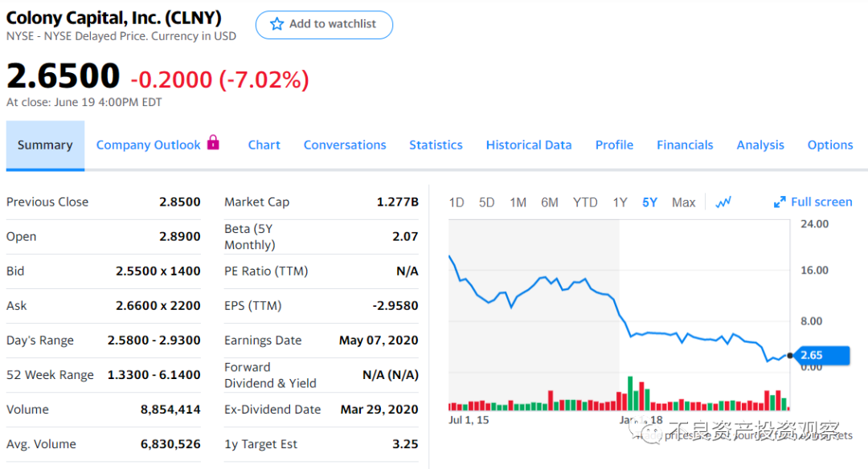Set chart range to Max
This screenshot has height=469, width=868.
[684, 202]
